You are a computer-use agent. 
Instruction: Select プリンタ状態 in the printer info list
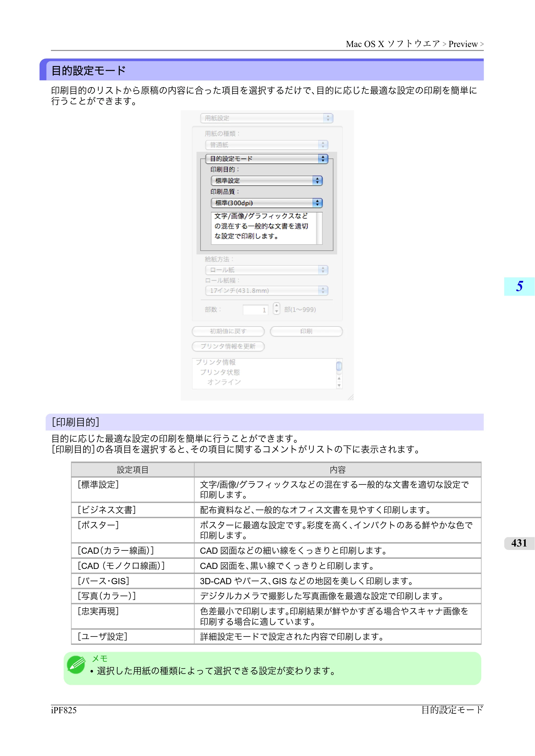220,372
